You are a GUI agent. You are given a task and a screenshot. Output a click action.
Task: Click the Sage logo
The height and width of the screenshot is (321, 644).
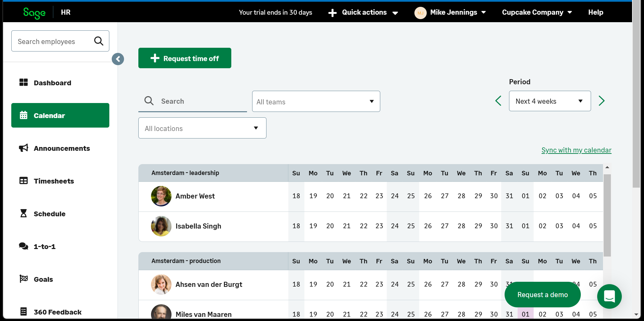pos(34,13)
